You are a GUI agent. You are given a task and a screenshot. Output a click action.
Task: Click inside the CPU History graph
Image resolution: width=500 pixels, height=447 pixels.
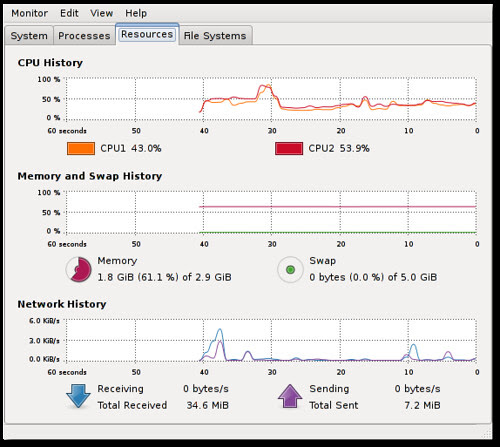[x=271, y=99]
